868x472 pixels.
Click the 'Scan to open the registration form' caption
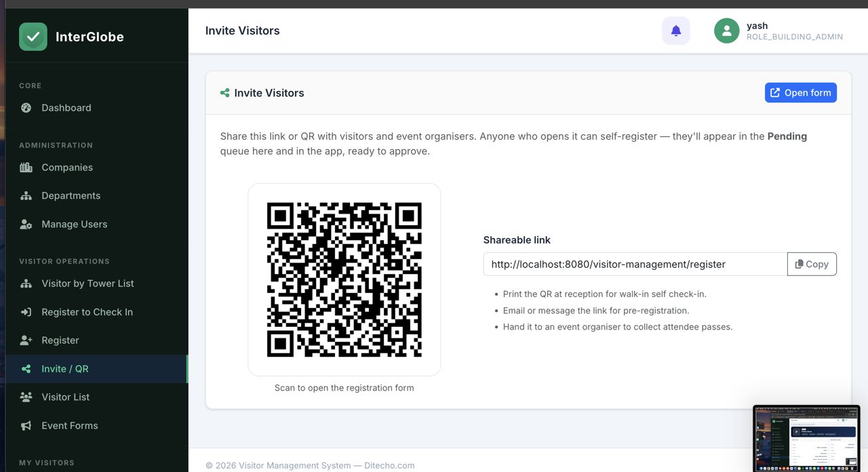click(x=344, y=388)
